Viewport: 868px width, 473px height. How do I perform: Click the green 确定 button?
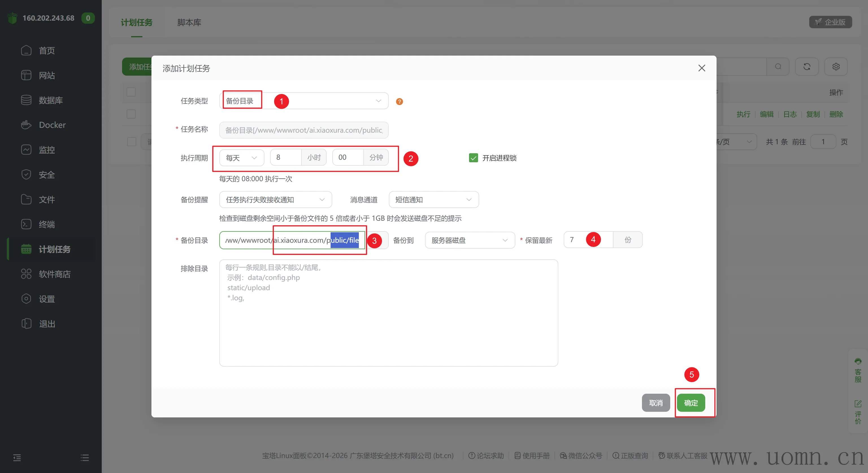(691, 403)
